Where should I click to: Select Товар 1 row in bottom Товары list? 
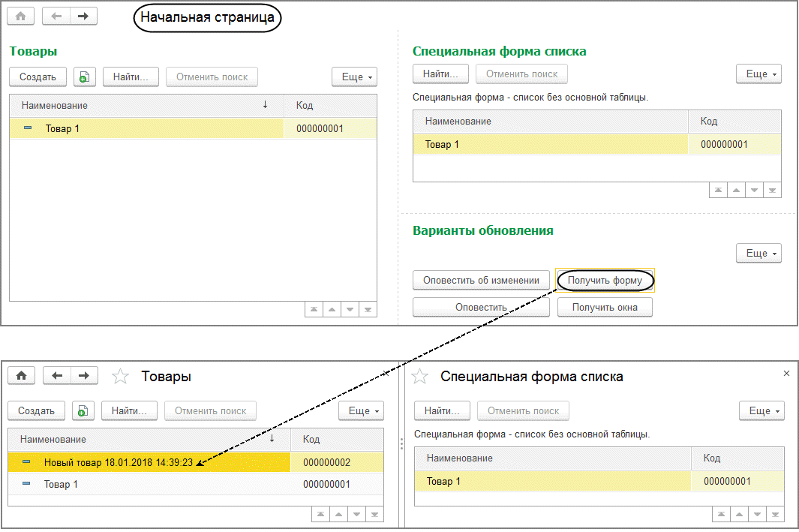pyautogui.click(x=196, y=484)
